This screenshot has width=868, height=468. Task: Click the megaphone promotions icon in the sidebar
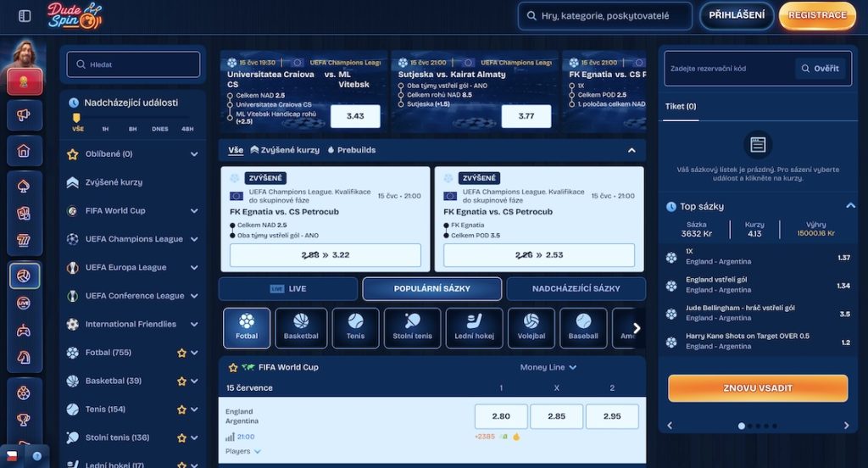click(x=24, y=115)
